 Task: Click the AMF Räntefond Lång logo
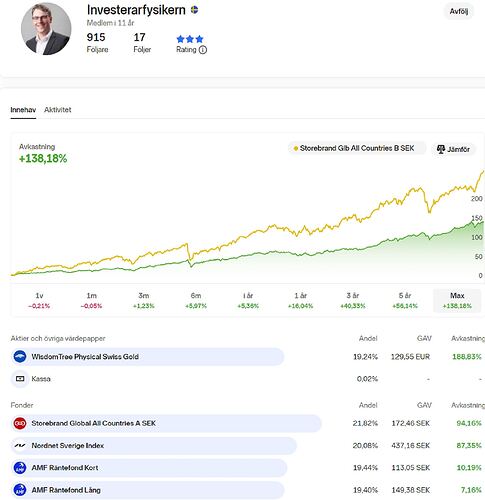click(20, 490)
